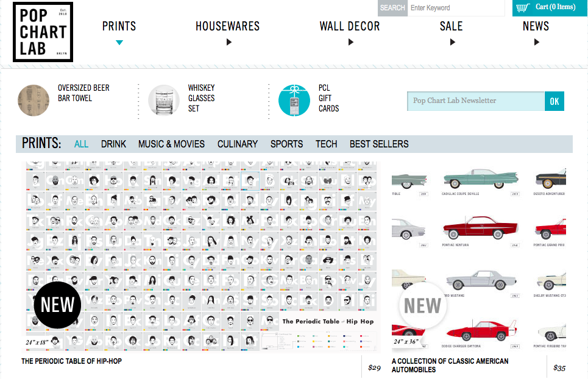Filter prints by Best Sellers

379,144
